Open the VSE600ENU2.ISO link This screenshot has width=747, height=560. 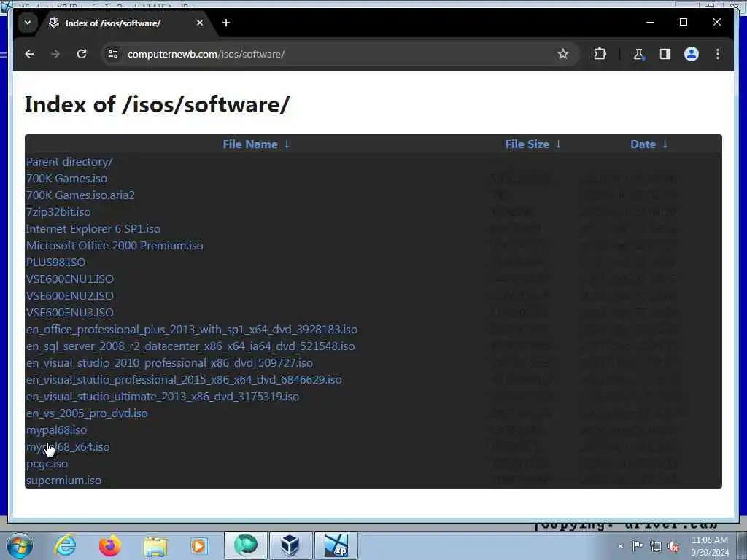pos(70,296)
